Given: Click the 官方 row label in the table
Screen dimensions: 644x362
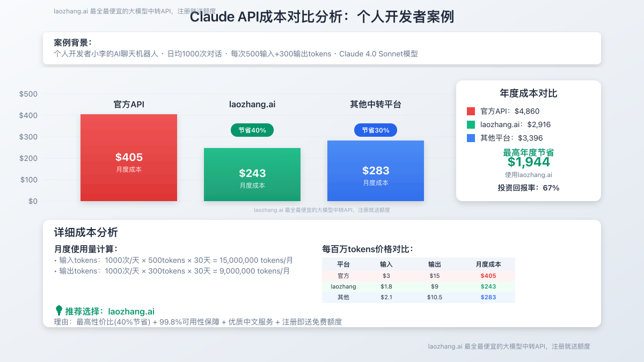Looking at the screenshot, I should 343,276.
